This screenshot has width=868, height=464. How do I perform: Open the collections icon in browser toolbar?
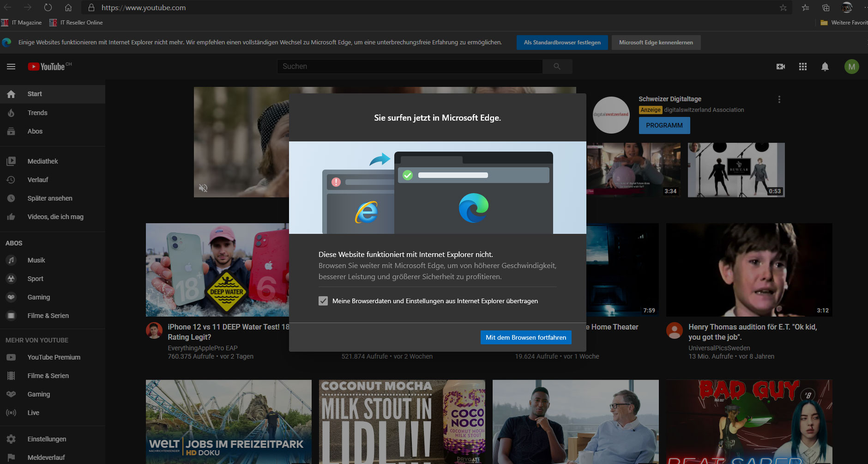point(826,7)
